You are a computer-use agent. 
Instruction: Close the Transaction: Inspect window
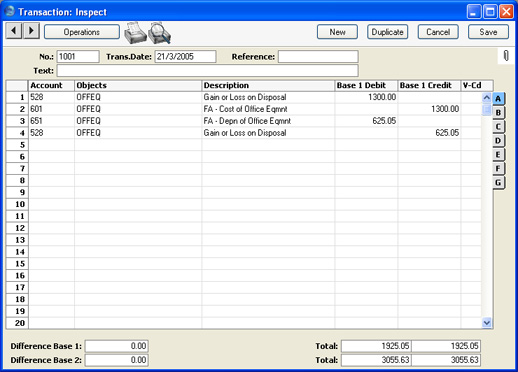[506, 12]
